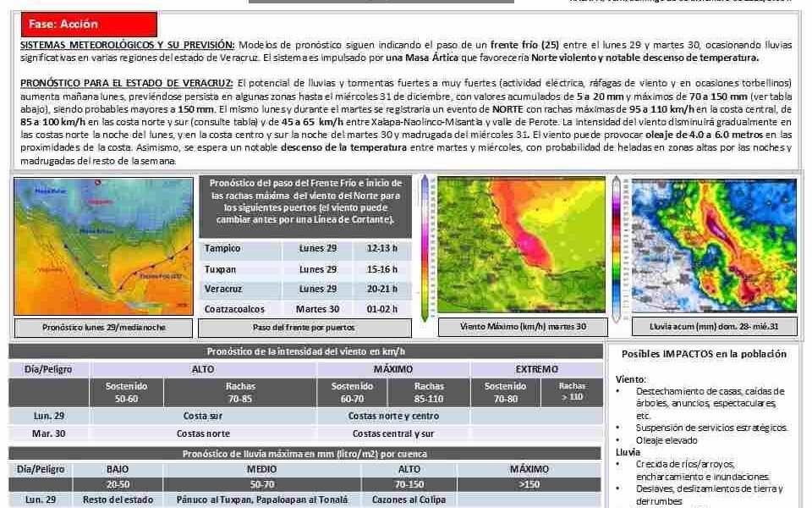812x508 pixels.
Task: Select the "Cazones al Colipa" rainfall cell
Action: [x=409, y=500]
